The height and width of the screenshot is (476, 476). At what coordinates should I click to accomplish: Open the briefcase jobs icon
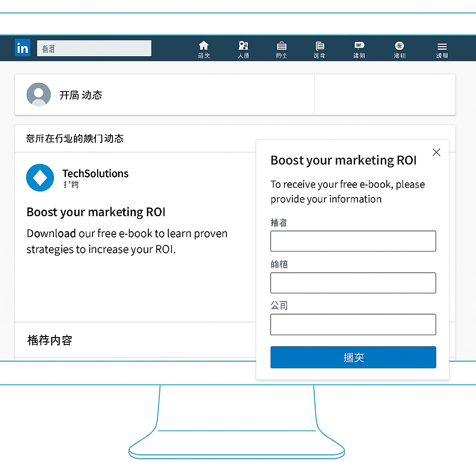(x=281, y=46)
